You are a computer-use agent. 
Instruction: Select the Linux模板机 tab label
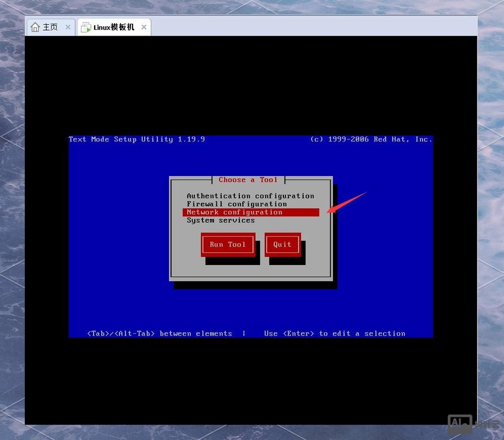114,27
